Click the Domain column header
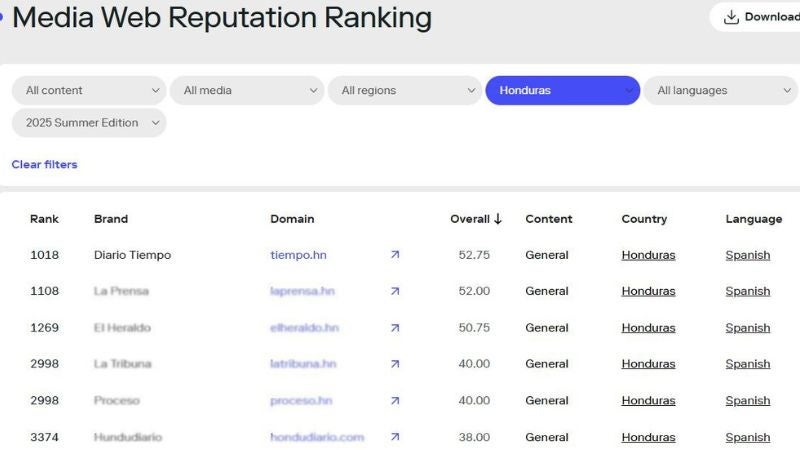 pos(292,219)
